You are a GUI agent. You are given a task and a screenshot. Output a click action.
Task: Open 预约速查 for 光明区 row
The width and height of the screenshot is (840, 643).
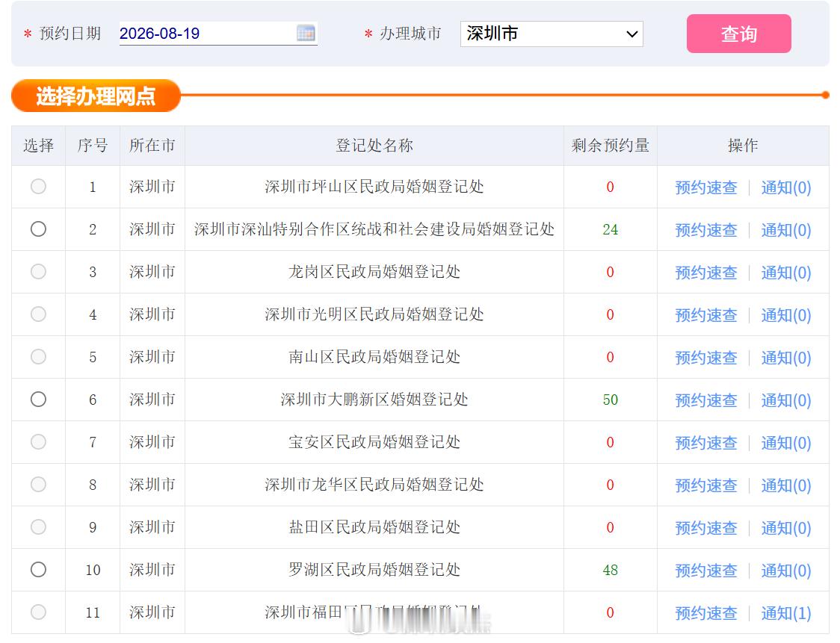(706, 315)
